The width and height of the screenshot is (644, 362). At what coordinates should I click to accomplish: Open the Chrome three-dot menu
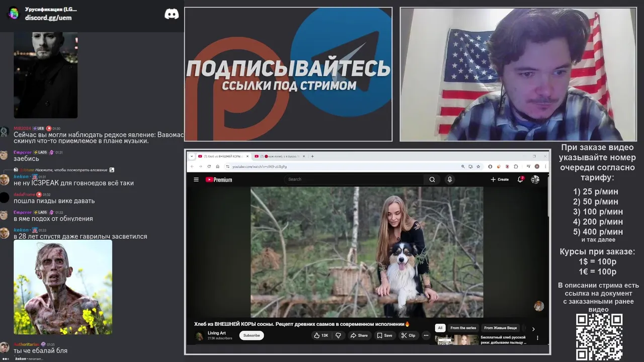pyautogui.click(x=545, y=166)
